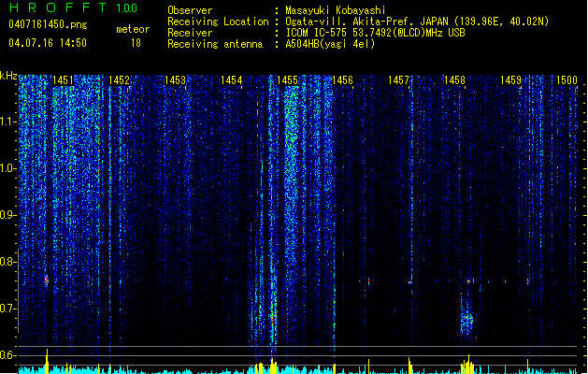This screenshot has height=374, width=588.
Task: Click the 1500 time marker
Action: (566, 80)
